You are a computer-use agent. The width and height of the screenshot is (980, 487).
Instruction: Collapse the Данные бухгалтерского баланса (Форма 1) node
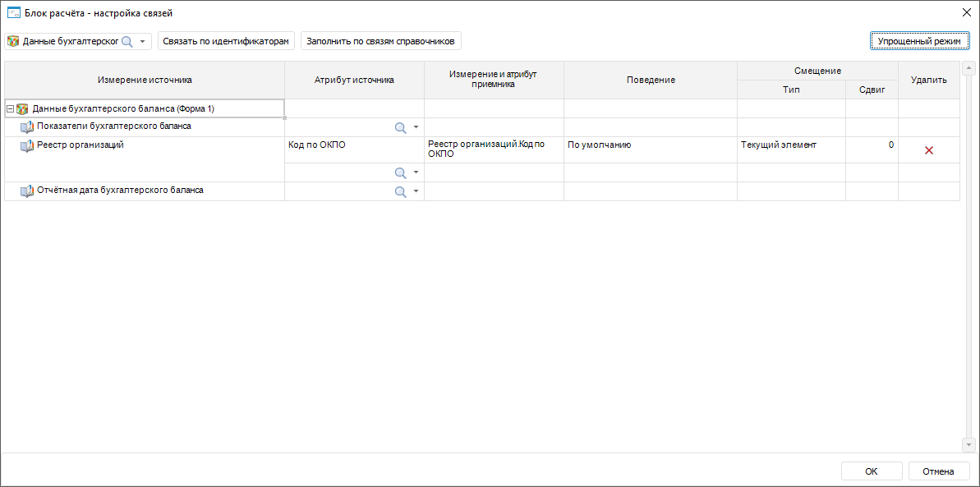10,108
